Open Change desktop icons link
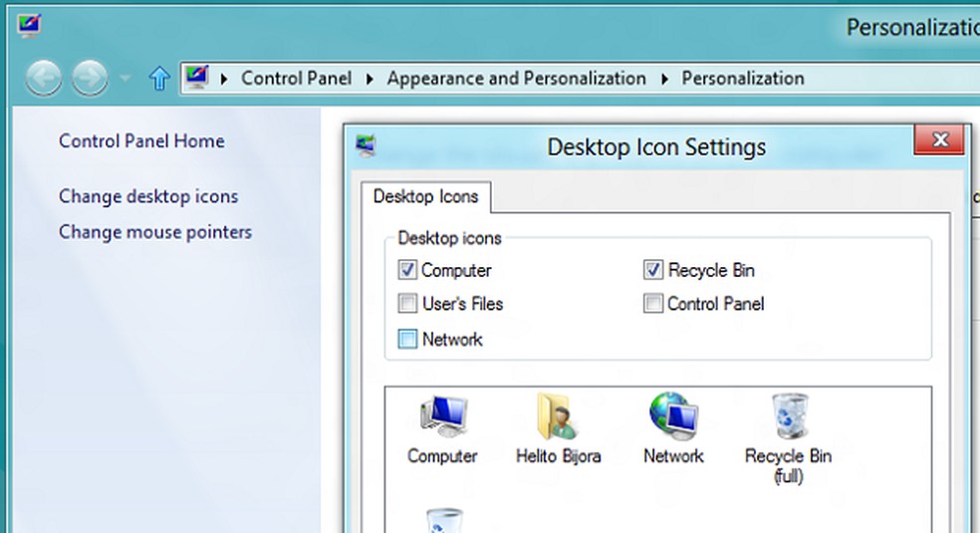This screenshot has width=980, height=533. click(148, 196)
